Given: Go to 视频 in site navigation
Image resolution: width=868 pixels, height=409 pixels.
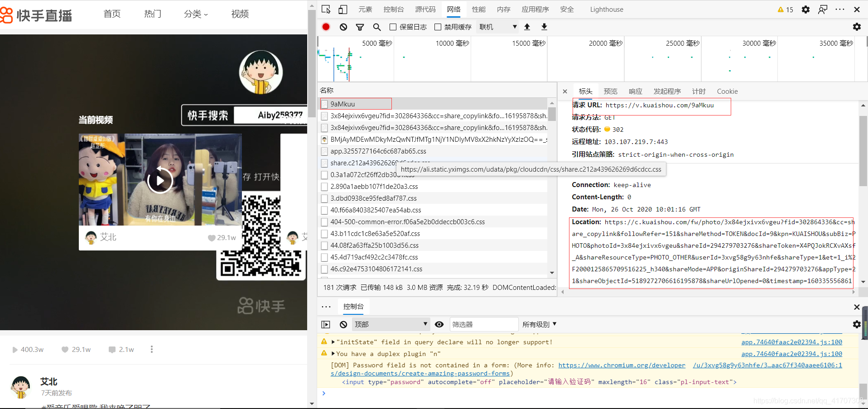Looking at the screenshot, I should (x=240, y=14).
